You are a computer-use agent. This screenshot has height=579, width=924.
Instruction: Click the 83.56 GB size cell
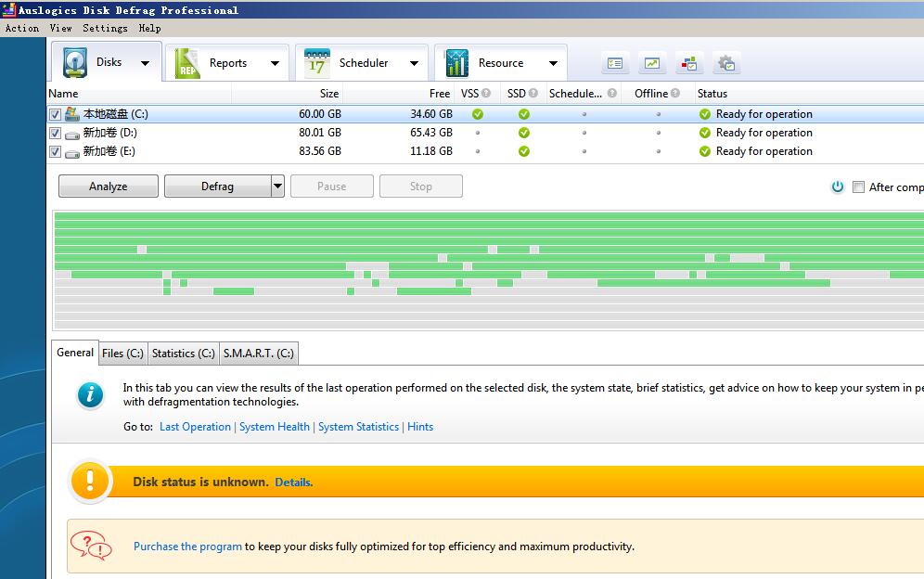[x=320, y=151]
